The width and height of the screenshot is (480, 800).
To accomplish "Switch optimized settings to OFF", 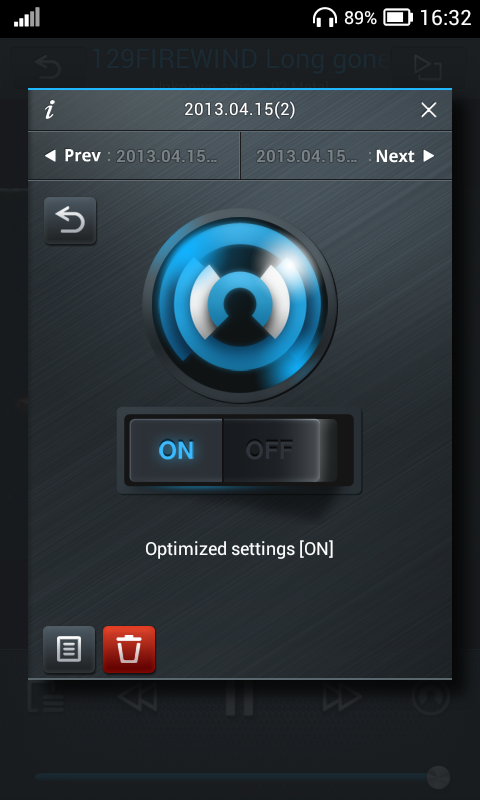I will (x=270, y=451).
